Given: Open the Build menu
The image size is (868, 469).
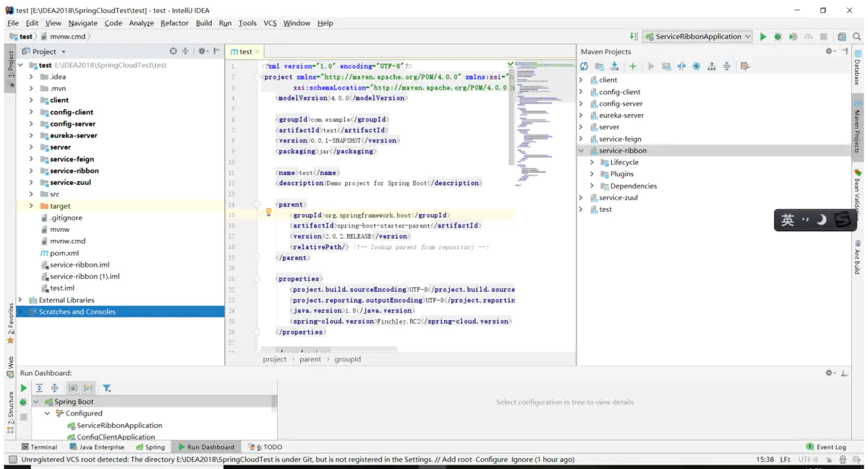Looking at the screenshot, I should click(x=204, y=23).
